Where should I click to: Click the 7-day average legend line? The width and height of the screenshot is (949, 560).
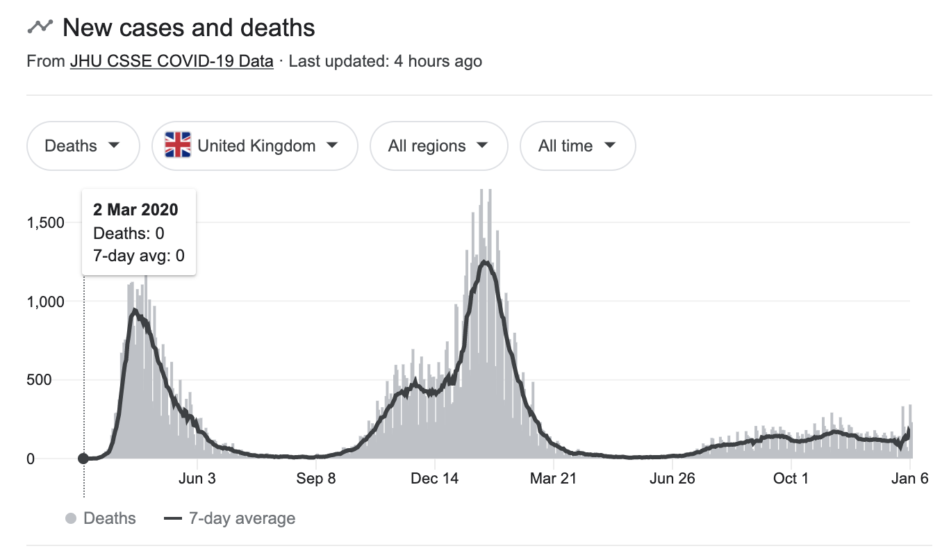(x=172, y=518)
